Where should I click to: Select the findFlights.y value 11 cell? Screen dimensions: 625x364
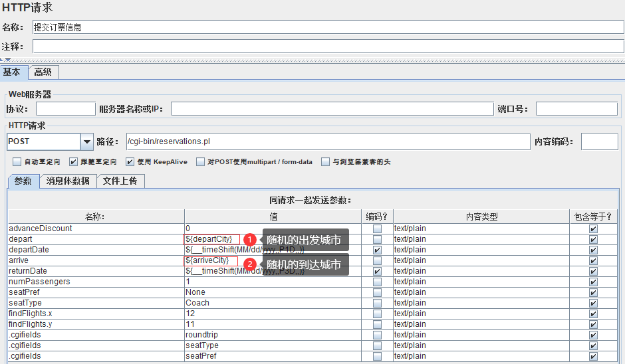[273, 324]
